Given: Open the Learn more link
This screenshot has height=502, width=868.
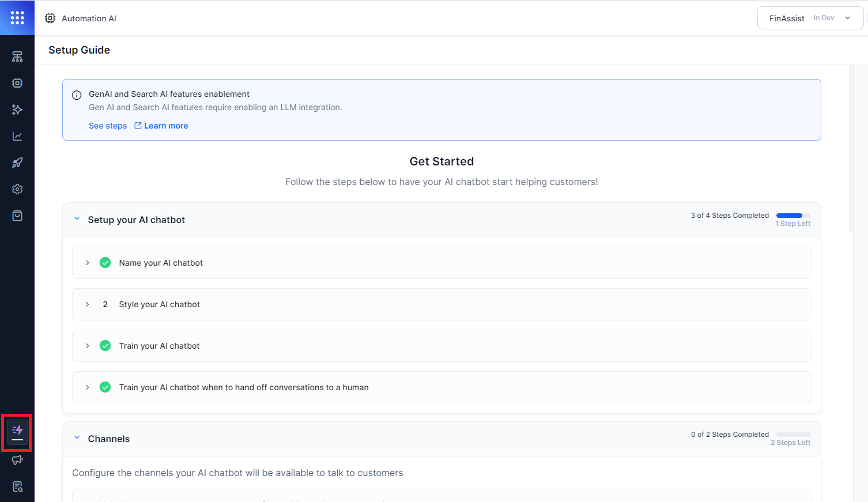Looking at the screenshot, I should 165,126.
